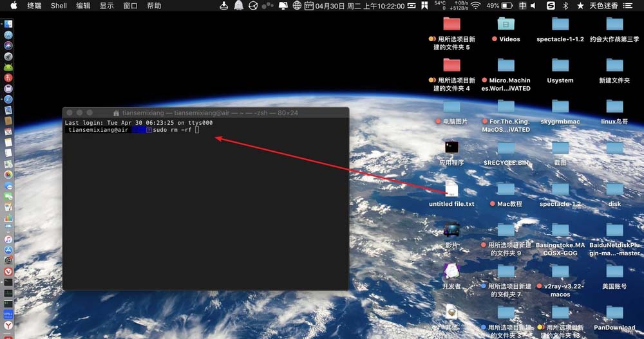The image size is (644, 339).
Task: Open the 编辑 menu in the menu bar
Action: click(83, 6)
